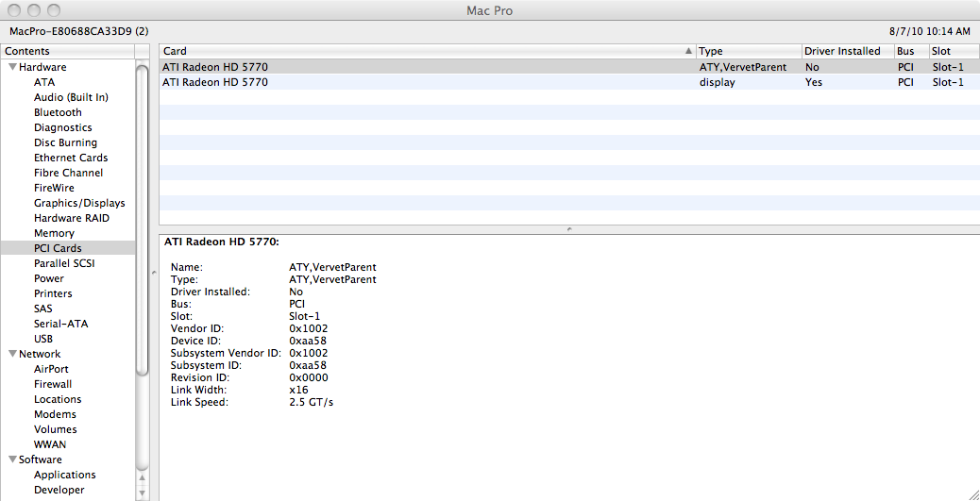Click the sidebar scrollbar thumb
The height and width of the screenshot is (501, 980).
[143, 219]
